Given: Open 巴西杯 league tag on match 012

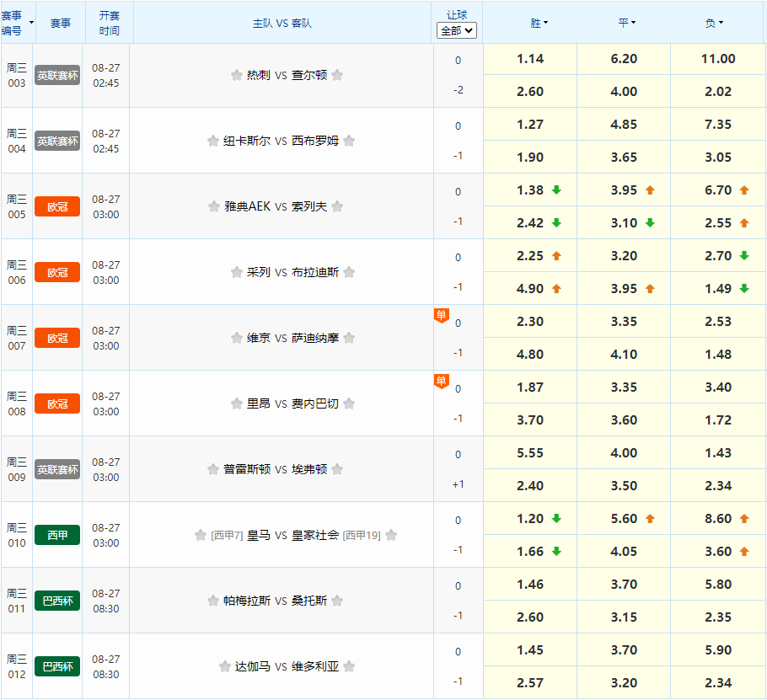Looking at the screenshot, I should (x=57, y=667).
